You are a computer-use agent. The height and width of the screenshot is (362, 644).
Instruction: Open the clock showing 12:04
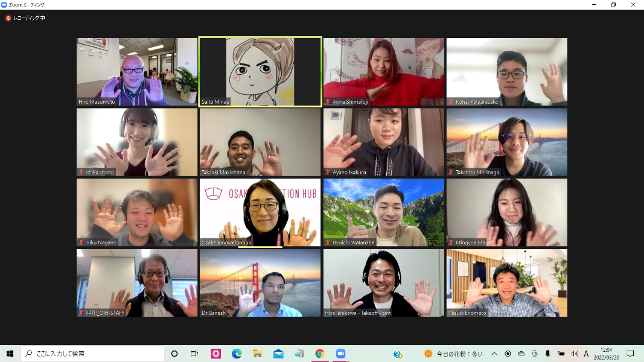pos(605,354)
